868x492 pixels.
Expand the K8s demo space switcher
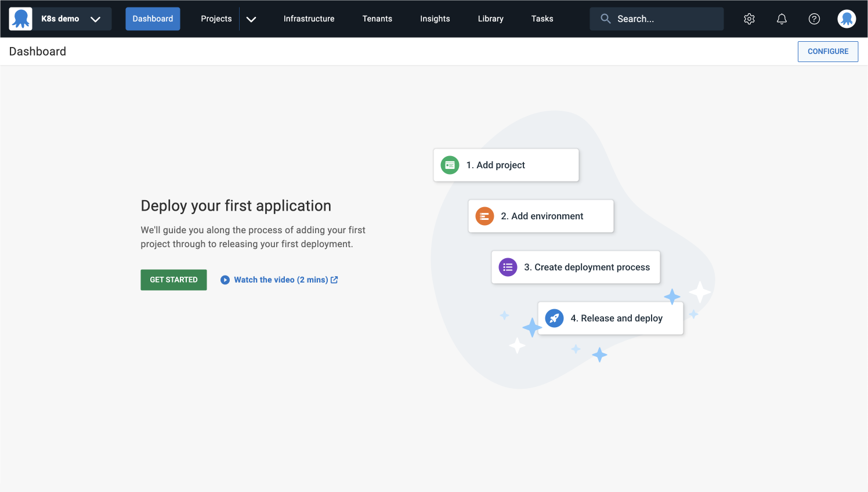coord(96,19)
